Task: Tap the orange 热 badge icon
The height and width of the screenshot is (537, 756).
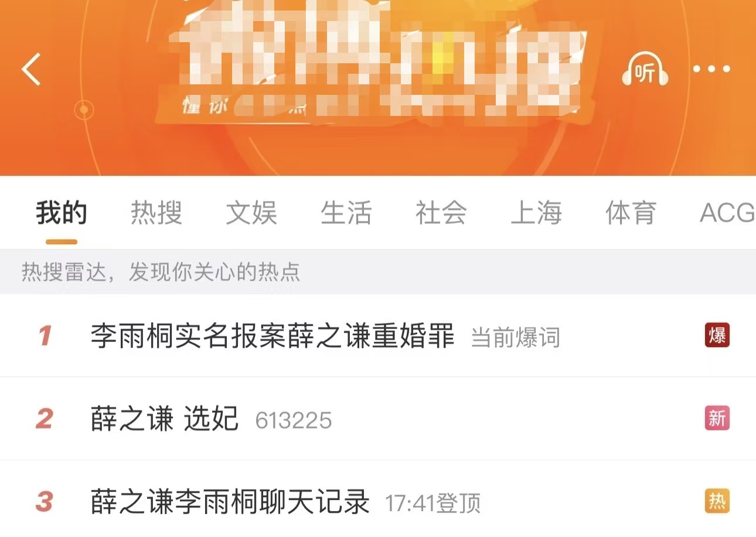Action: point(717,502)
